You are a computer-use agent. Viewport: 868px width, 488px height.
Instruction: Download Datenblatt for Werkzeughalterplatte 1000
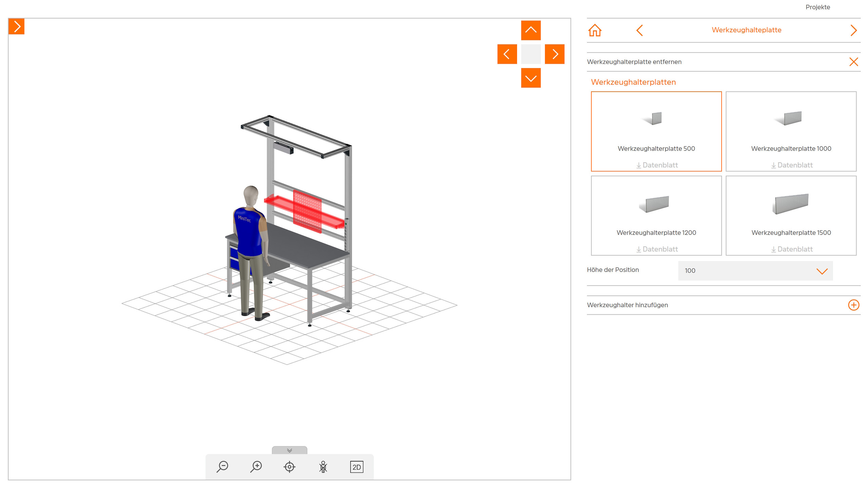pos(792,165)
